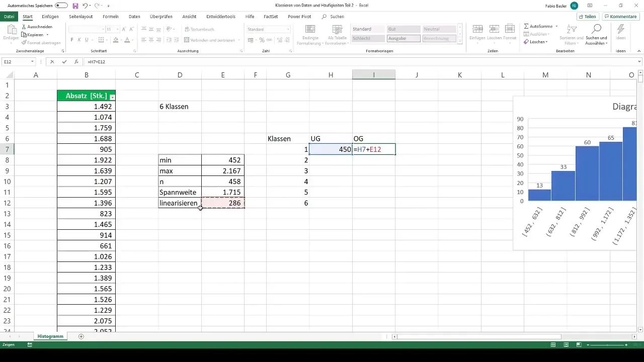The width and height of the screenshot is (644, 362).
Task: Open the Formeln tab
Action: 111,17
